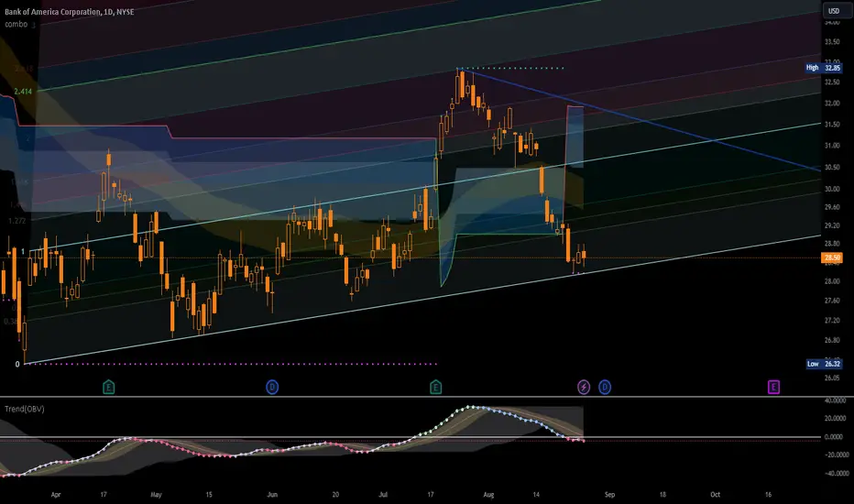Click the 31.50 price axis label
854x504 pixels.
832,125
